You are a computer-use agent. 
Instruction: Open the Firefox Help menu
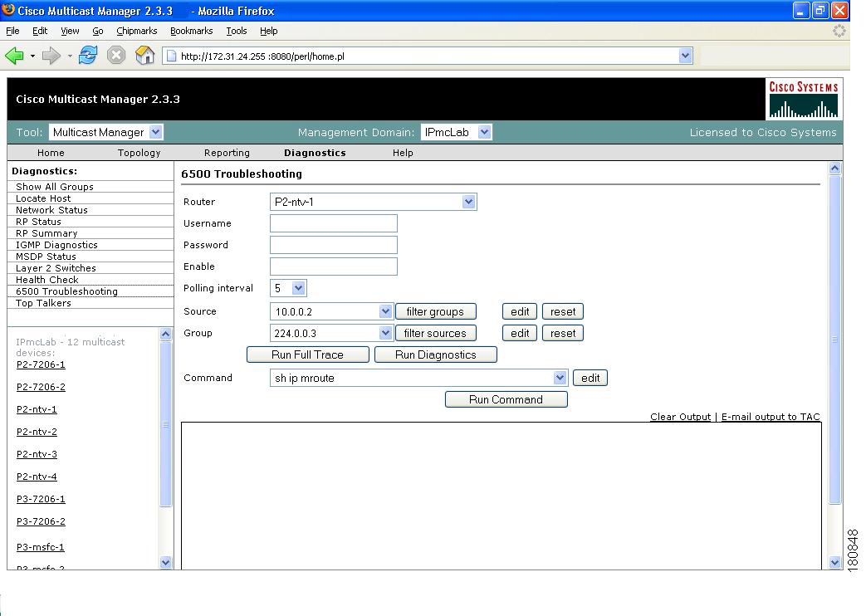[269, 31]
